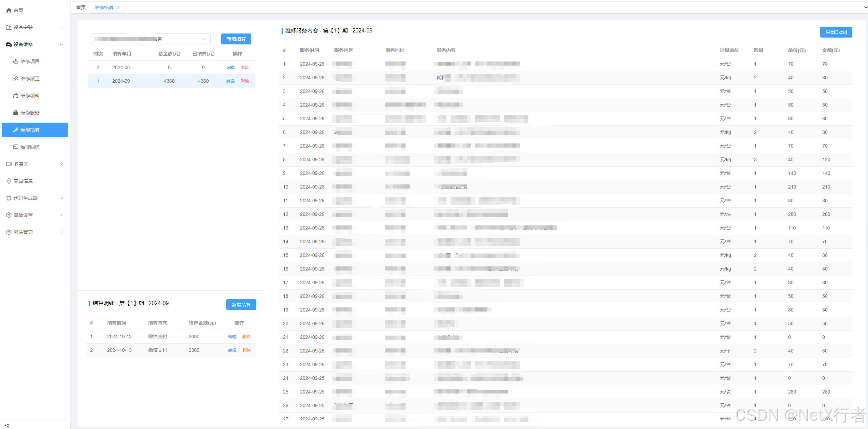
Task: Expand tabs menu chevron at top right
Action: (865, 8)
